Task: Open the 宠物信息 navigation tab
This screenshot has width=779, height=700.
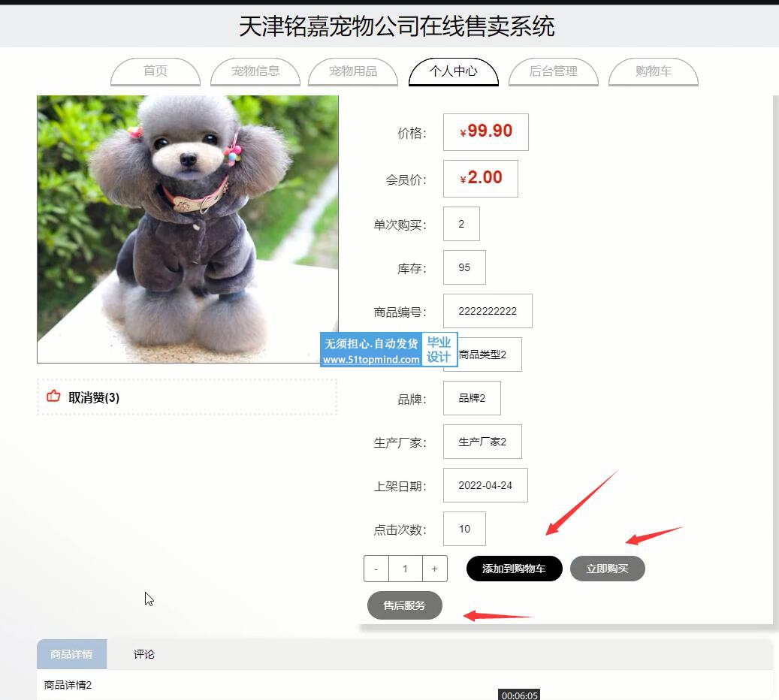Action: pyautogui.click(x=255, y=71)
